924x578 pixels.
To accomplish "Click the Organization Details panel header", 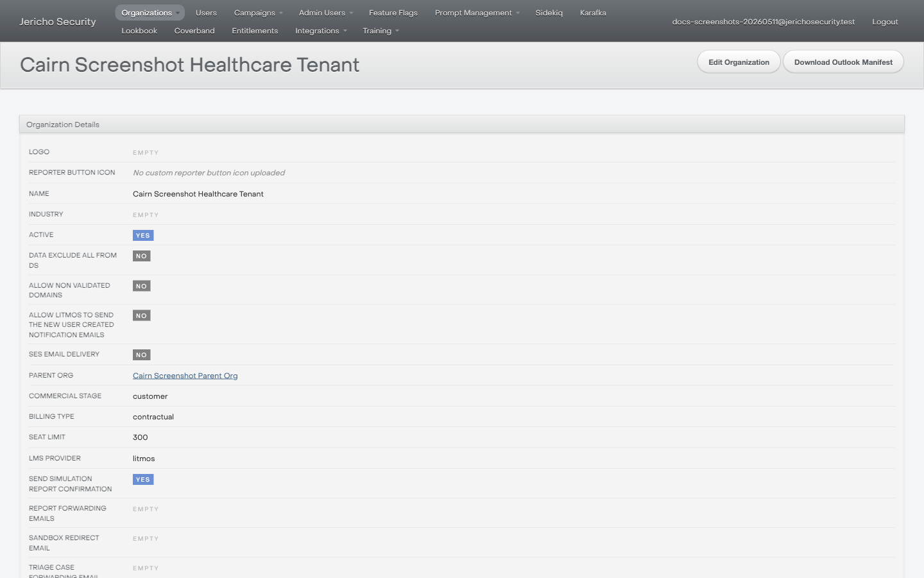I will [x=462, y=125].
